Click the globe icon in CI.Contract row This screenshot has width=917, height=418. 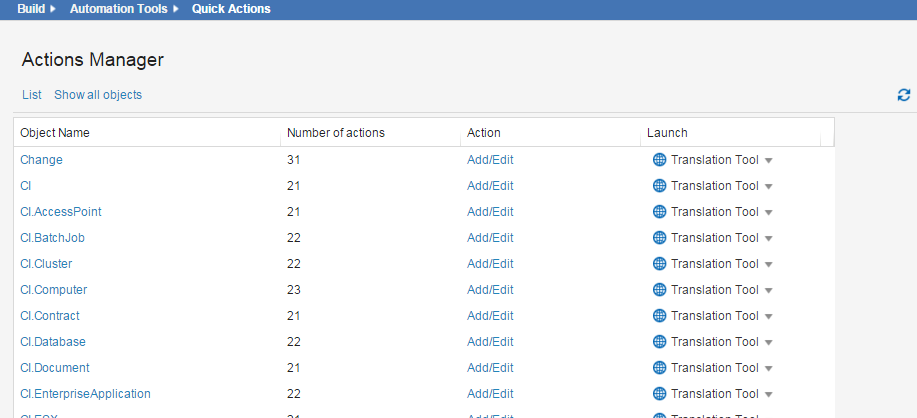pos(659,316)
